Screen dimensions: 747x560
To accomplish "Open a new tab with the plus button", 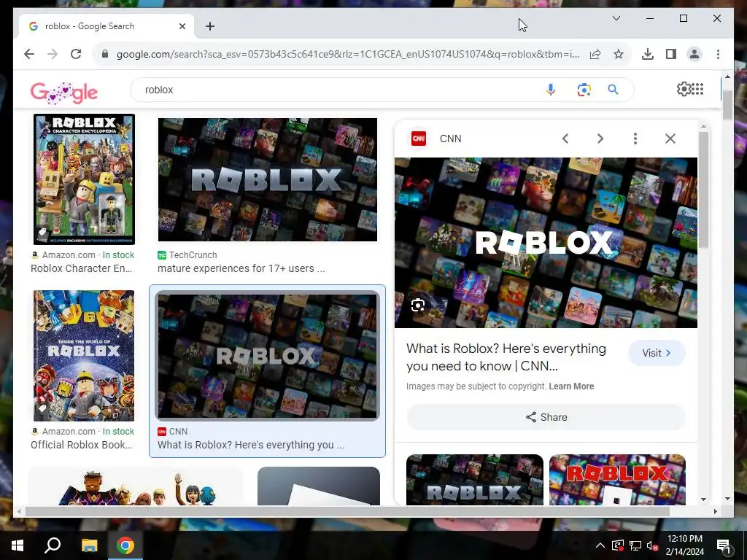I will [210, 26].
